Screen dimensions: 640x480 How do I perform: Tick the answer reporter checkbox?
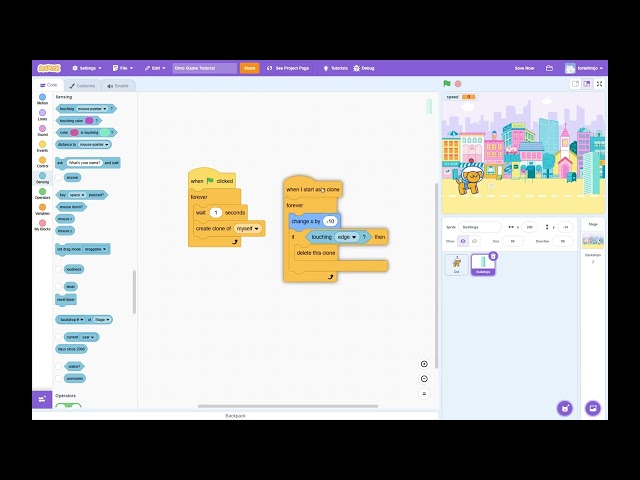[59, 178]
